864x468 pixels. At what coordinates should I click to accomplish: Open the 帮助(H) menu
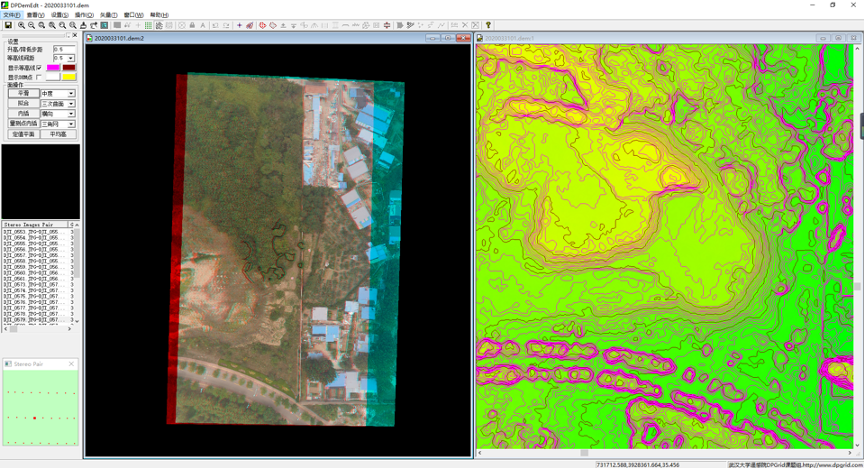click(159, 15)
